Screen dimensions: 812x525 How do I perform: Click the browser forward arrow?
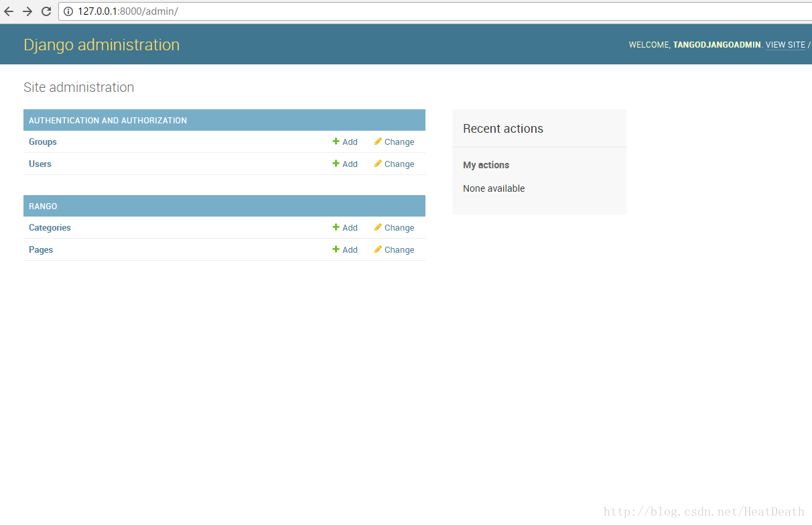pos(27,11)
